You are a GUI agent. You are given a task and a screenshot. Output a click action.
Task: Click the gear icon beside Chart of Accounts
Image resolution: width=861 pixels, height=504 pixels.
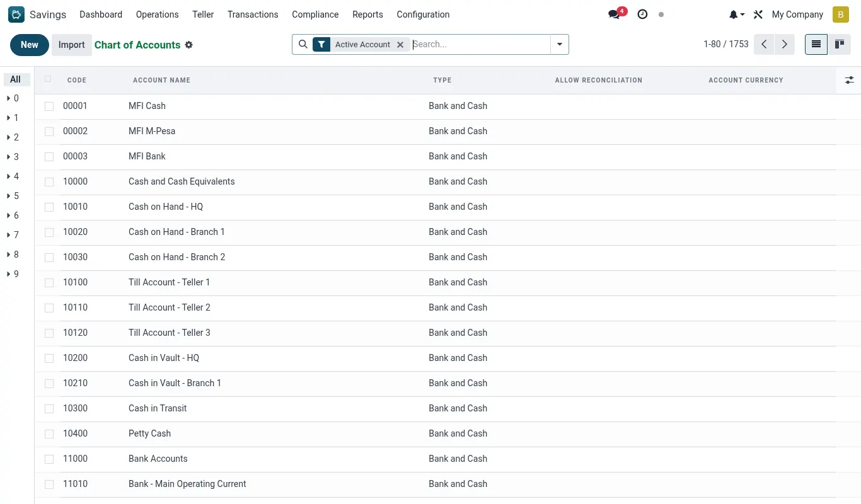click(188, 45)
